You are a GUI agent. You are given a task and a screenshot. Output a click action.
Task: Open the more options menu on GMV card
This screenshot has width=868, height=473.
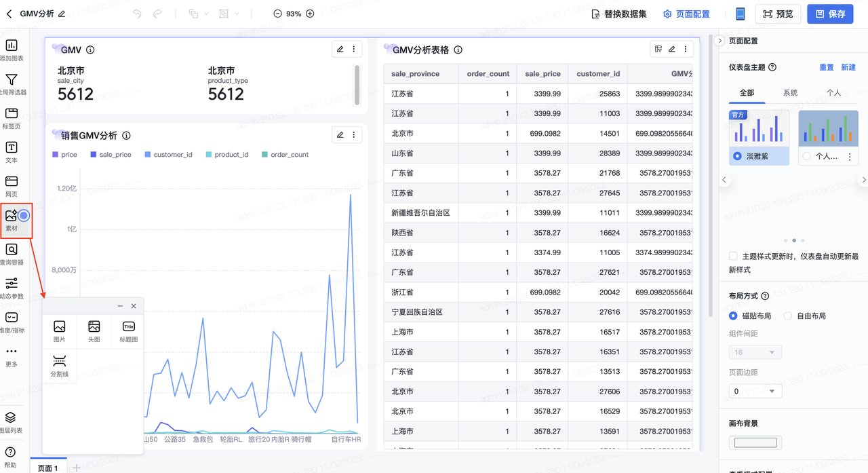click(353, 50)
